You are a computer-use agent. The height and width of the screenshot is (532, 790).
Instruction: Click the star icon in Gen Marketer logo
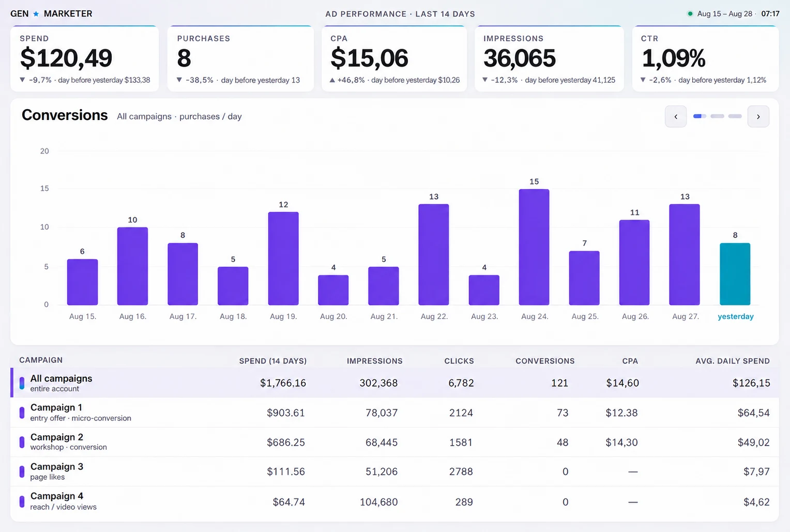click(36, 14)
